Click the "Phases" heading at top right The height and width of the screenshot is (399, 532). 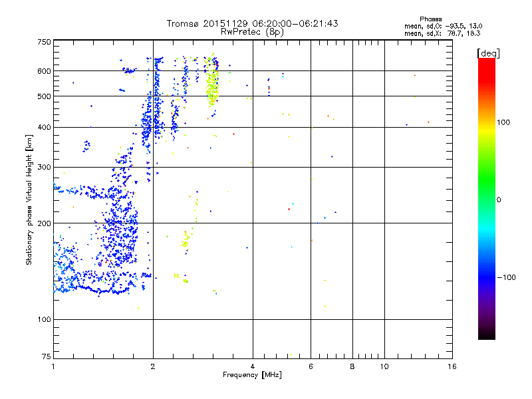[430, 19]
